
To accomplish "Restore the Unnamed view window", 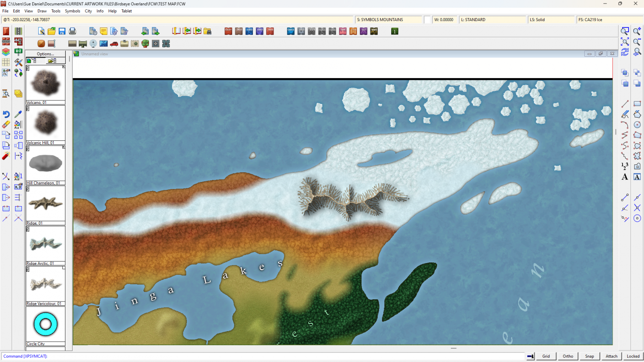I will 601,54.
